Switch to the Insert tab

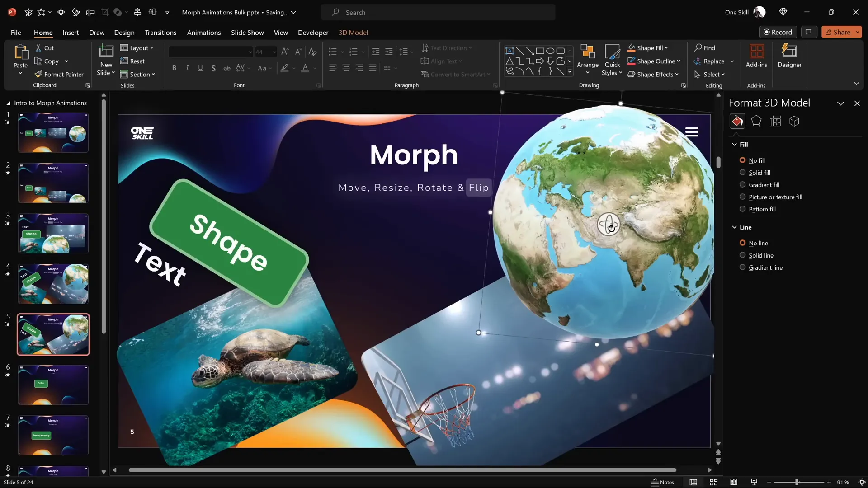(x=71, y=33)
